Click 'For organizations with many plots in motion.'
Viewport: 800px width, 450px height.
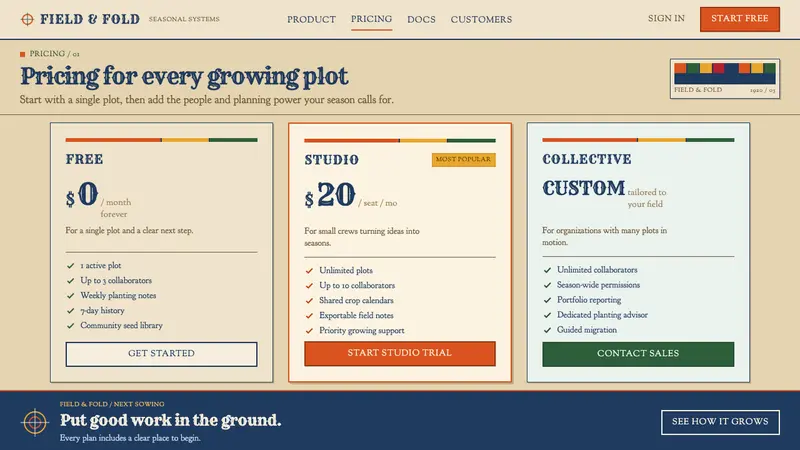(605, 236)
